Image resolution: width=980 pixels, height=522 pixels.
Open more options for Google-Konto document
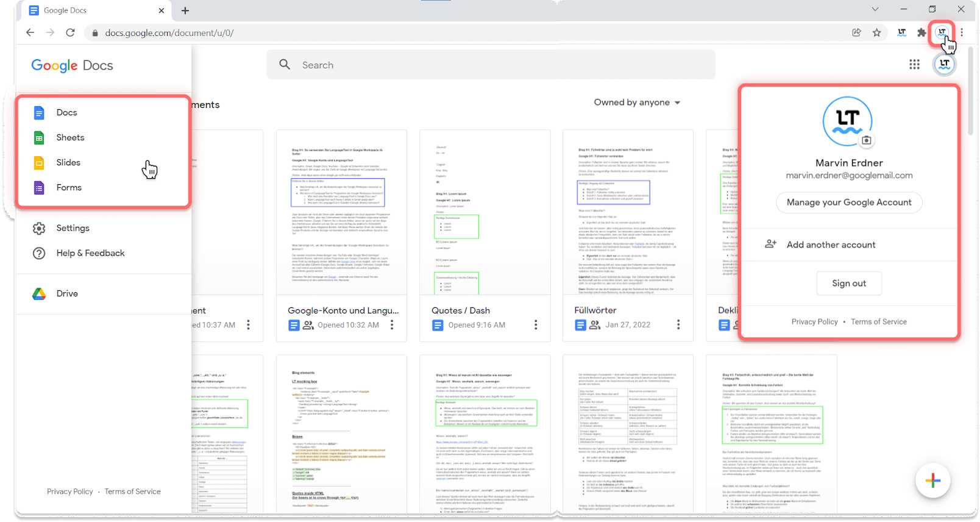392,325
